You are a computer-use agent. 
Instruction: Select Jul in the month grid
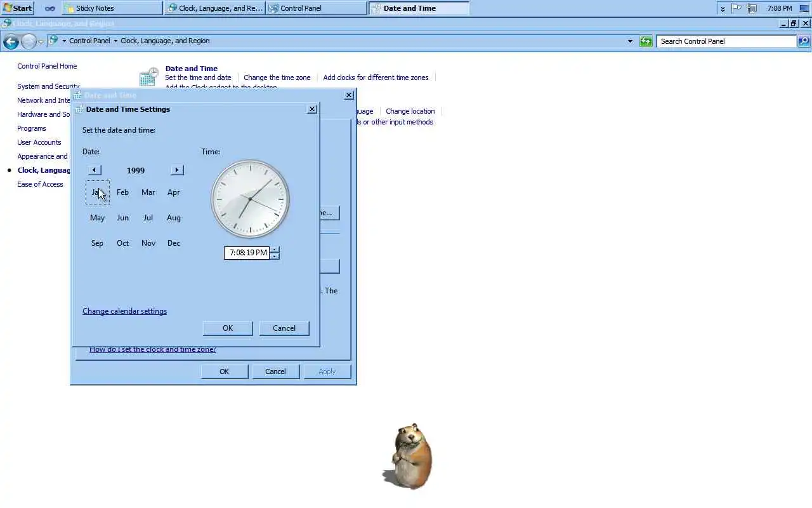148,218
